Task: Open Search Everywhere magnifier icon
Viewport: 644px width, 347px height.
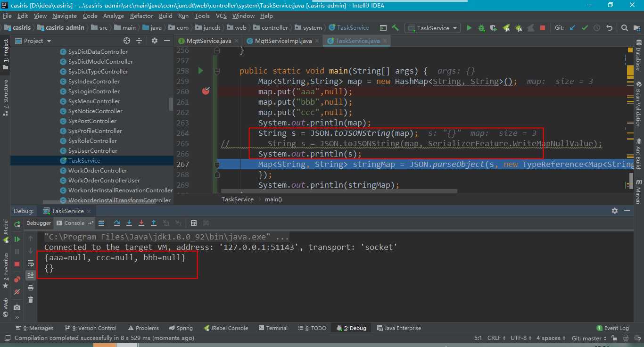Action: pyautogui.click(x=625, y=28)
